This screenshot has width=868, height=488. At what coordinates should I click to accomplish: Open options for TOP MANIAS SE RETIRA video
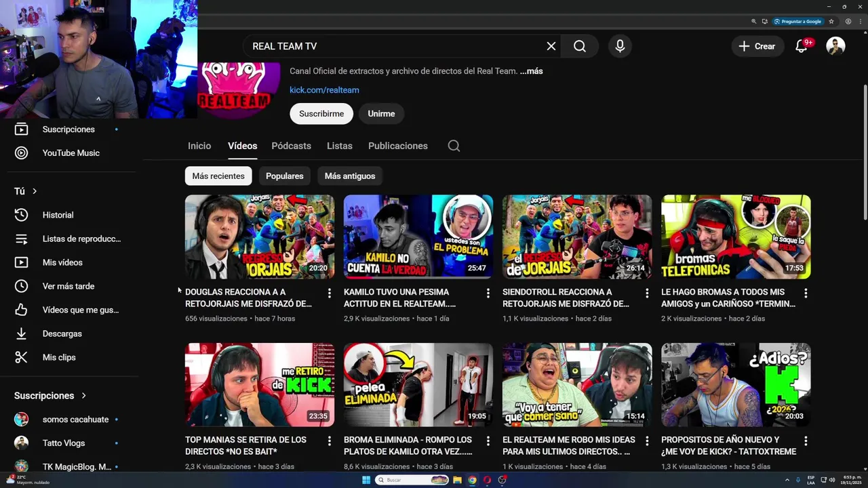[x=330, y=441]
